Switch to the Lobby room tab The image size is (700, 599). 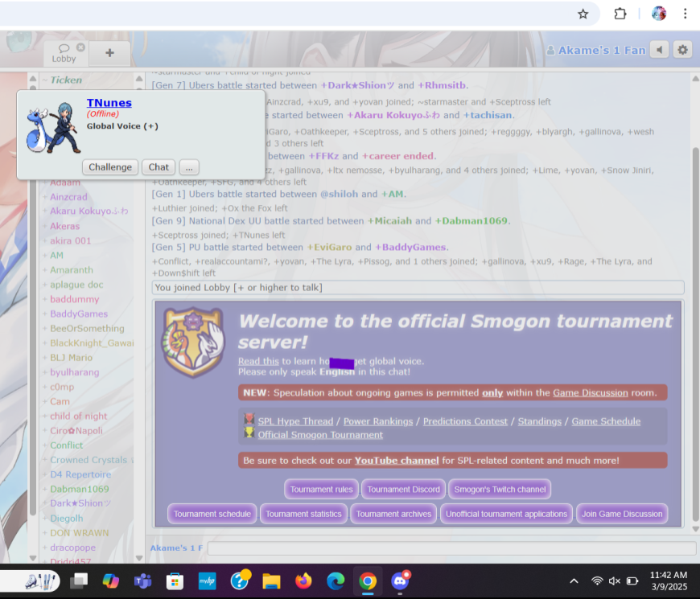pos(64,53)
